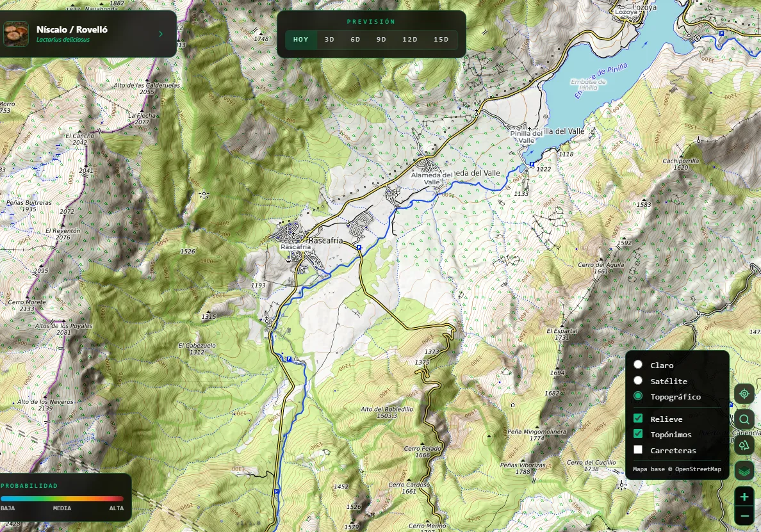
Task: Select Níscalo / Rovelló species card
Action: (x=87, y=34)
